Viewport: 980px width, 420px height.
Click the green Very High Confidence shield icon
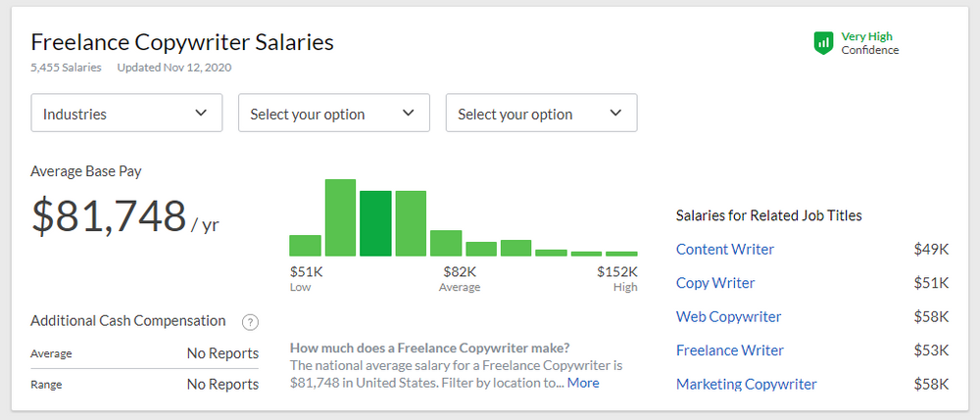coord(823,43)
